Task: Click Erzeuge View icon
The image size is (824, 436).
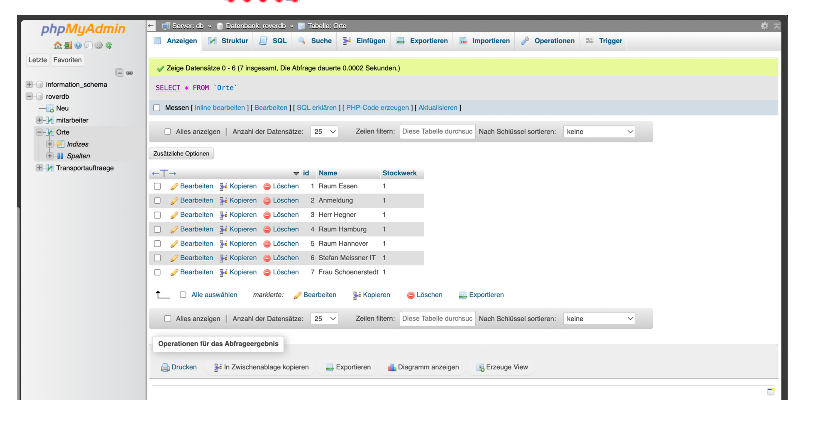Action: [x=481, y=368]
